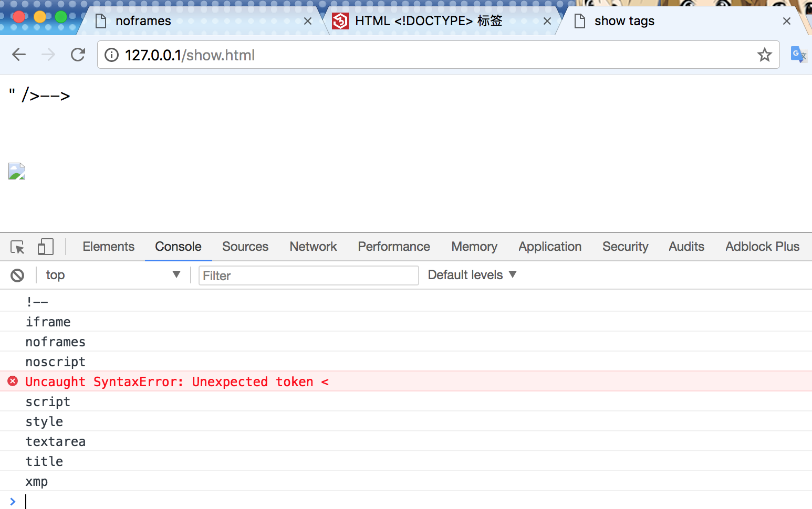Viewport: 812px width, 509px height.
Task: Activate the inspect element picker icon
Action: point(17,247)
